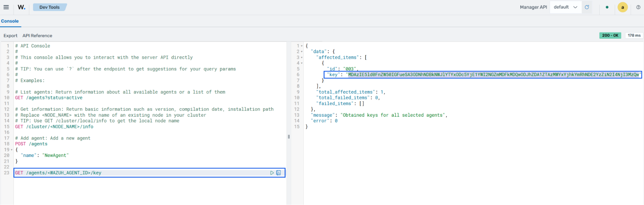Click the "# Examples:" comment line
The height and width of the screenshot is (205, 644).
(30, 80)
